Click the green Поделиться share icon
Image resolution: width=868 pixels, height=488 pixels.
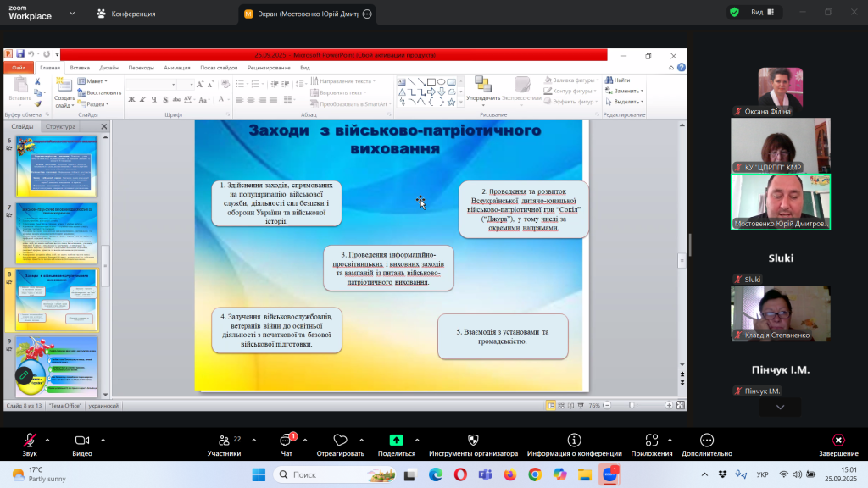click(x=396, y=441)
